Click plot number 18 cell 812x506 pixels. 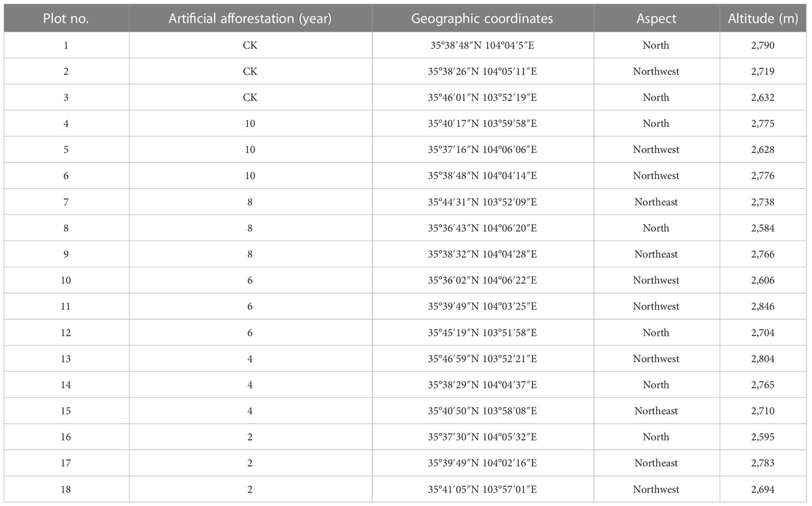pyautogui.click(x=66, y=489)
